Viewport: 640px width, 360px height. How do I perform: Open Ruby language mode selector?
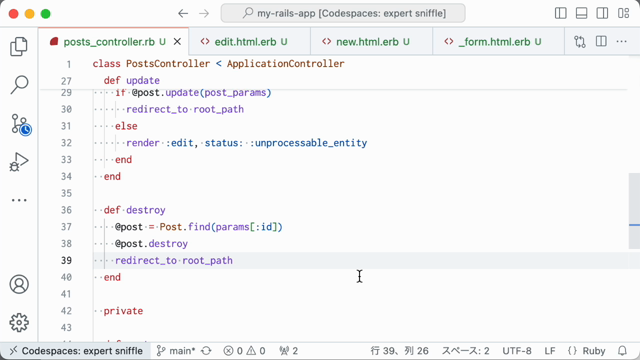[587, 351]
